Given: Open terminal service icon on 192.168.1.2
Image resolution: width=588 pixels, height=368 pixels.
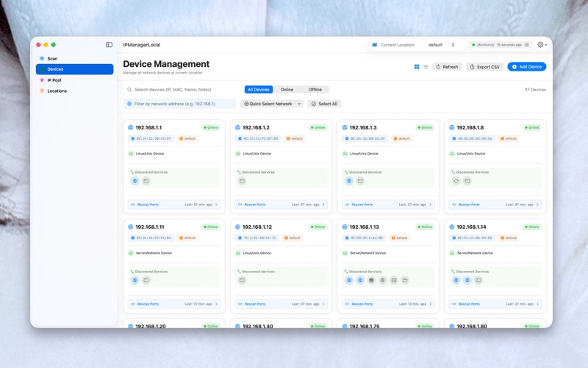Looking at the screenshot, I should [243, 181].
